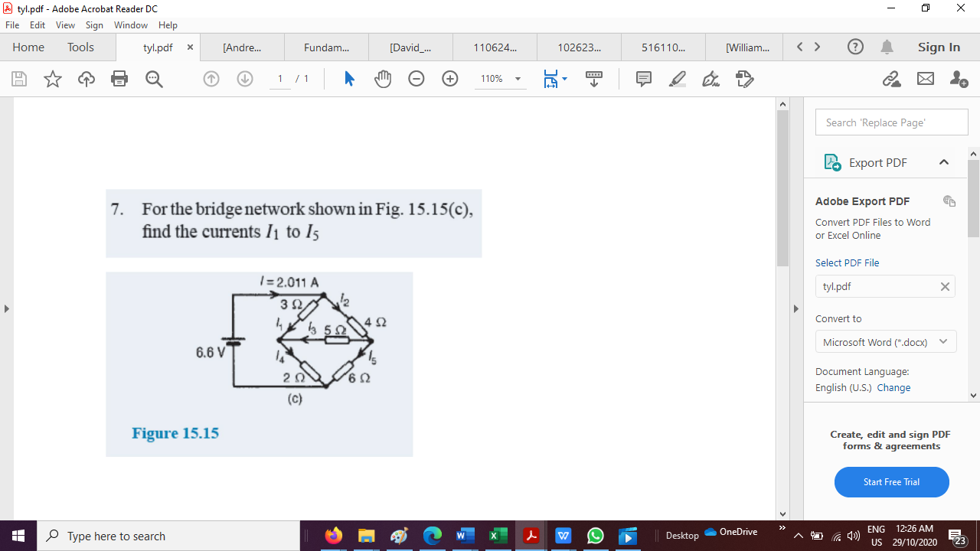The image size is (980, 551).
Task: Select the Hand tool for panning
Action: [383, 79]
